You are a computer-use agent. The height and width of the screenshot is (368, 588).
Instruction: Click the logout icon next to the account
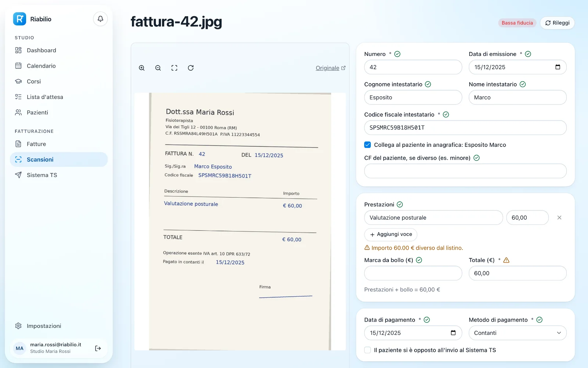tap(98, 348)
